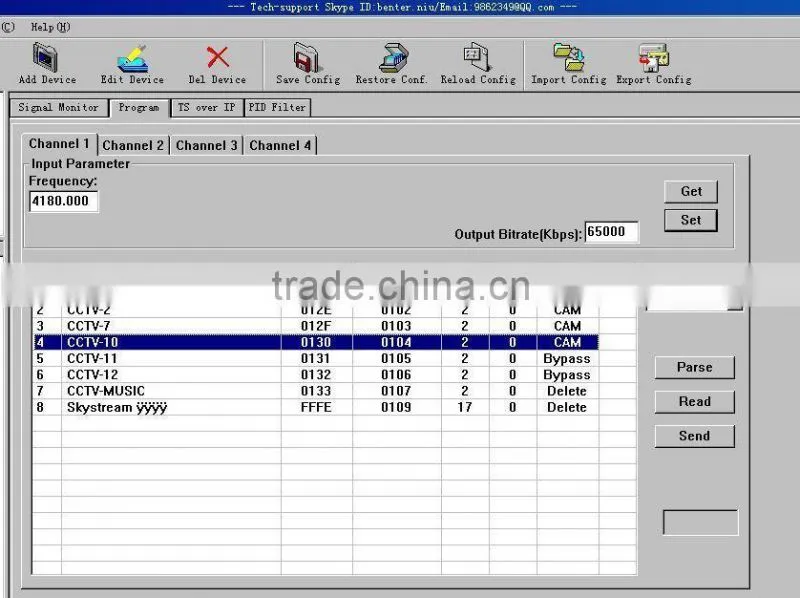Screen dimensions: 800x598
Task: Select the Channel 1 tab
Action: point(59,144)
